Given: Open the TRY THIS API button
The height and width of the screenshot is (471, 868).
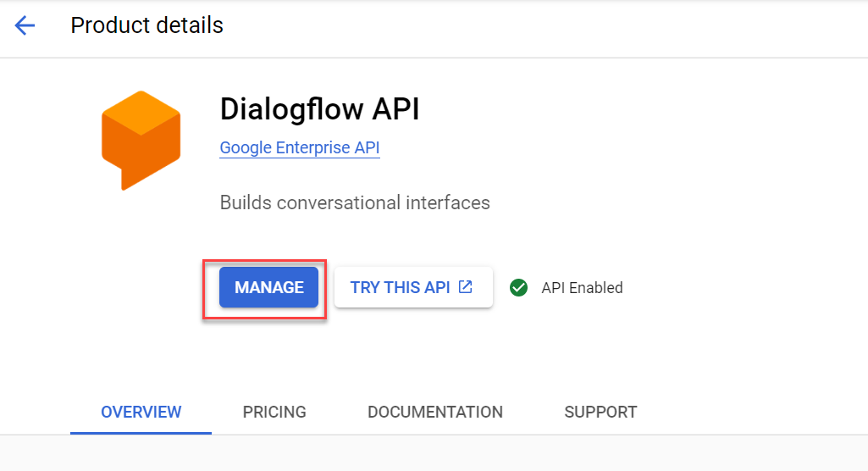Looking at the screenshot, I should coord(401,287).
